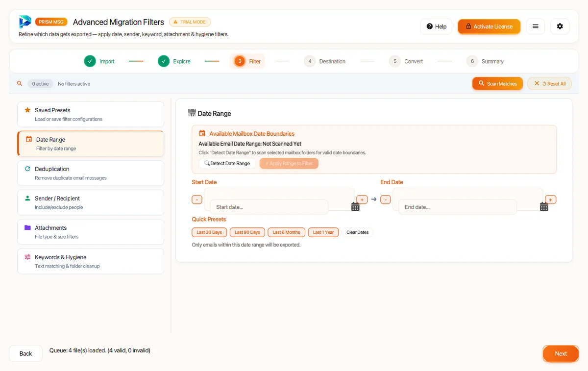588x371 pixels.
Task: Increment End Date with plus button
Action: click(x=551, y=199)
